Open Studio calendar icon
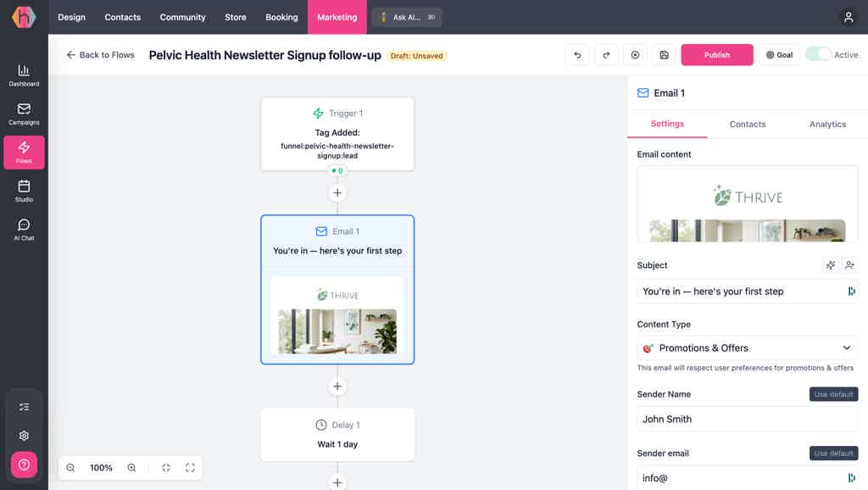Viewport: 868px width, 490px height. coord(24,191)
